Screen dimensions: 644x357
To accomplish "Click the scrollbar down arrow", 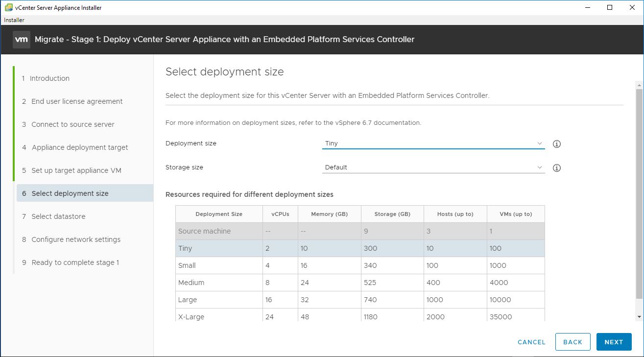I will pos(639,317).
